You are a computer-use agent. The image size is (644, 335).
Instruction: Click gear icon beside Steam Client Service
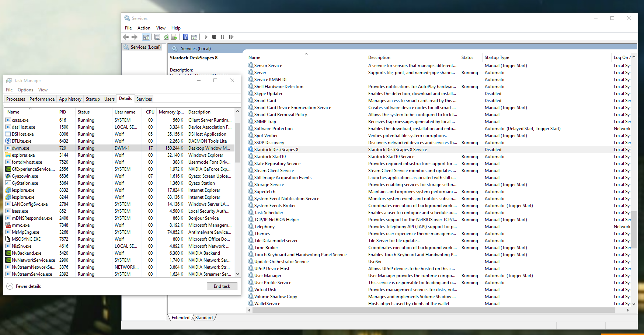251,170
